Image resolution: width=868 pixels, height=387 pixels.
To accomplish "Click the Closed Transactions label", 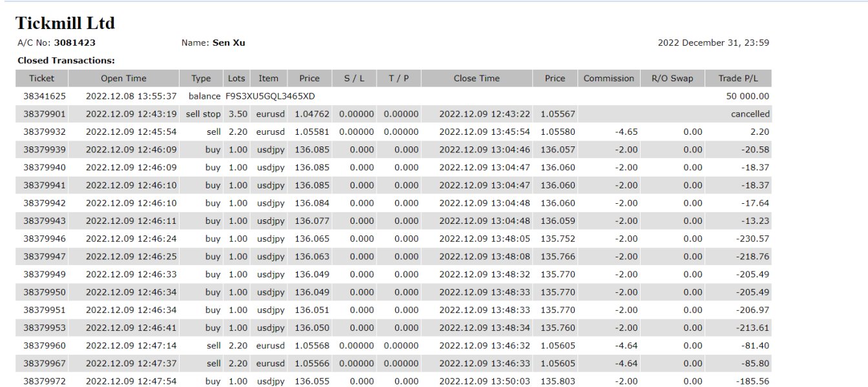I will coord(66,61).
